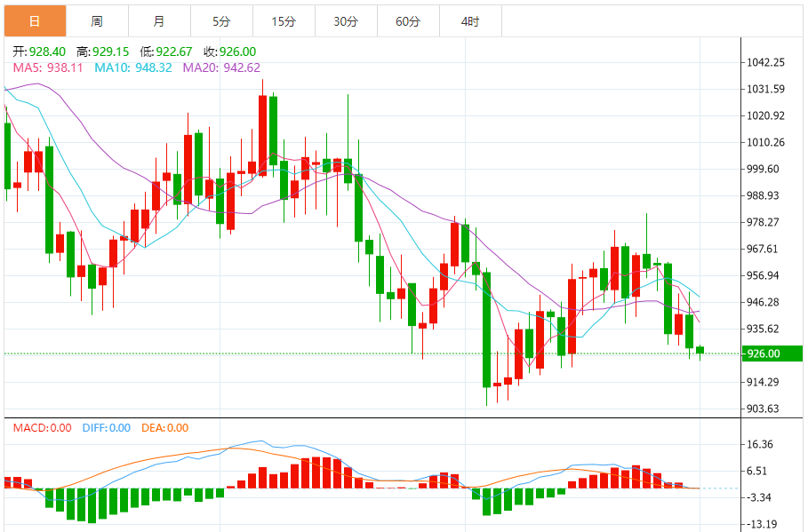Click the 1031.59 price axis label

[x=765, y=89]
